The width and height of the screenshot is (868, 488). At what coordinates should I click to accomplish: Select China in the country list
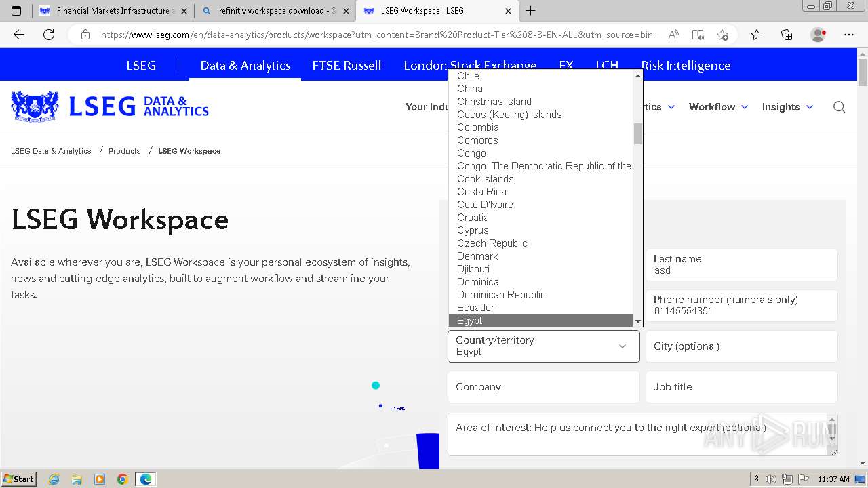click(x=470, y=89)
